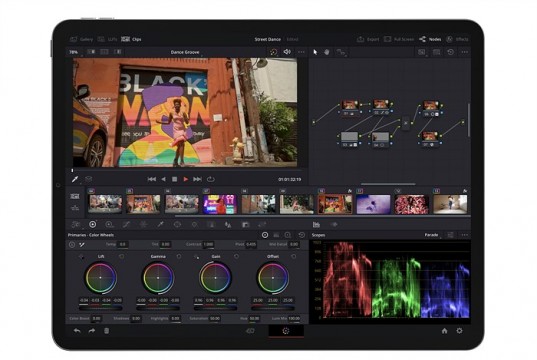The width and height of the screenshot is (537, 360).
Task: Click the play button in viewer transport
Action: tap(186, 179)
